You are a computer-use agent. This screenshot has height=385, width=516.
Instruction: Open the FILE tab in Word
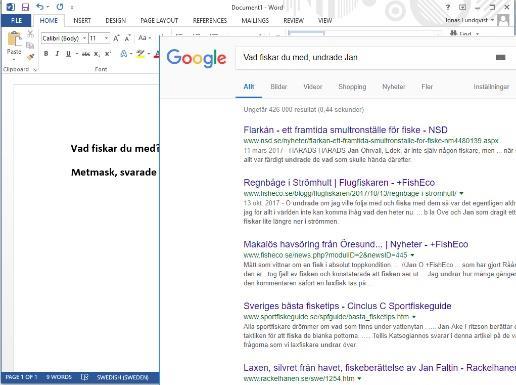(16, 21)
